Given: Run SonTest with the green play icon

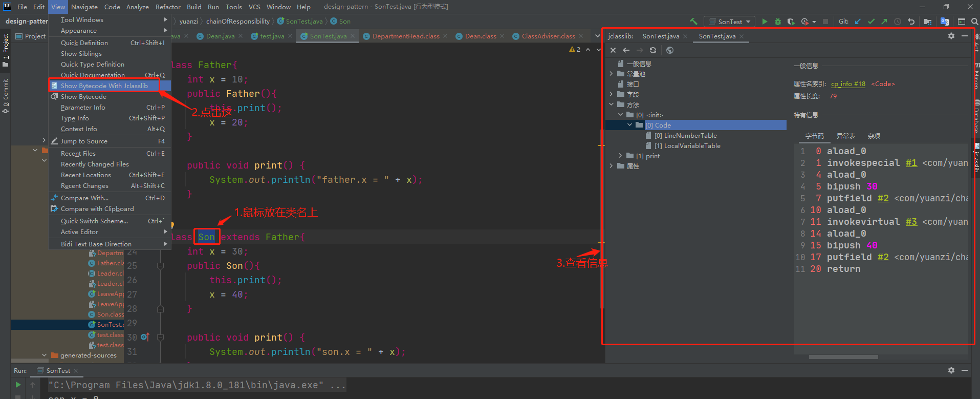Looking at the screenshot, I should click(765, 22).
